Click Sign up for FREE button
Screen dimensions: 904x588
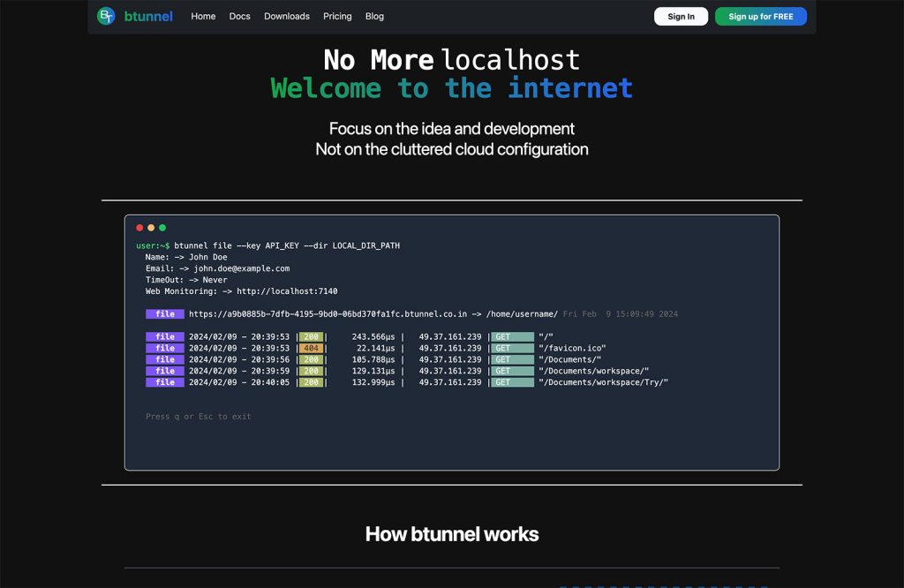(x=760, y=16)
